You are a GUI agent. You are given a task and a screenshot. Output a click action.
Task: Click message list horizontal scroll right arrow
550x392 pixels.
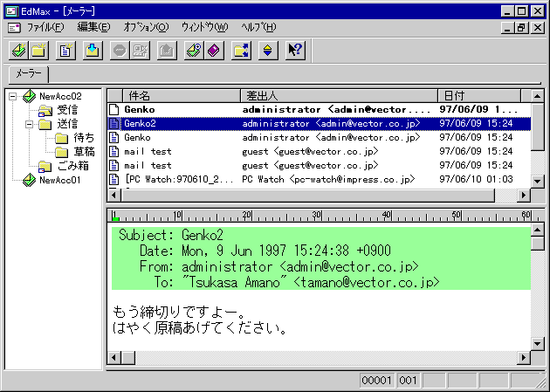[524, 195]
